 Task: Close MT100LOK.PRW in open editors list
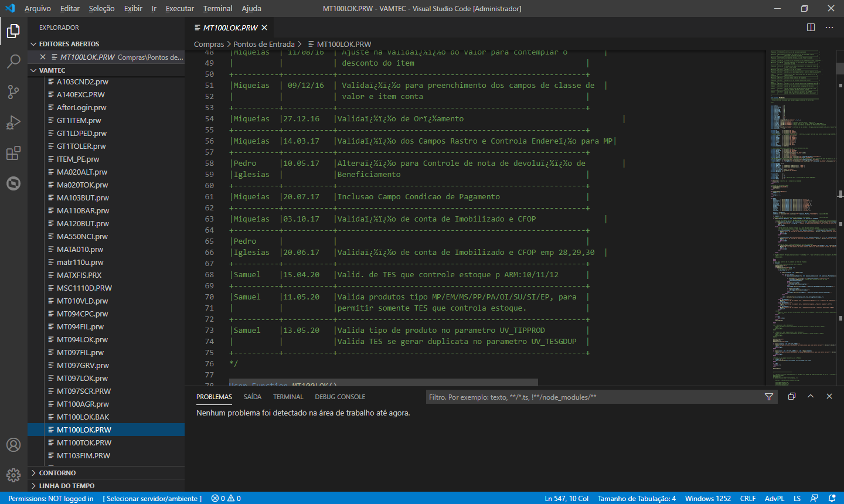[x=43, y=57]
